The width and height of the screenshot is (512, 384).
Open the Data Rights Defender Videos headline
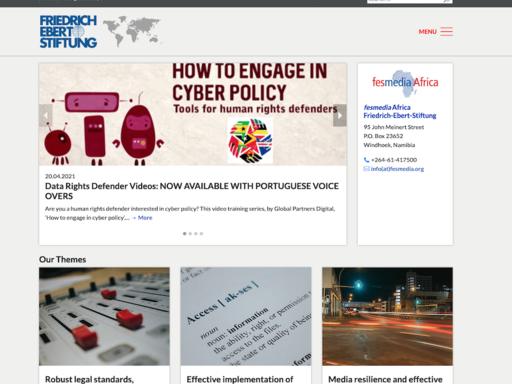[x=192, y=191]
